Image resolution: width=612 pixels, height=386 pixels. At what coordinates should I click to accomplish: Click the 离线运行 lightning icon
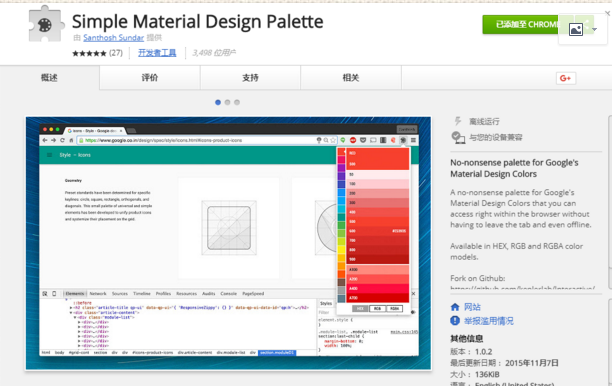(457, 121)
